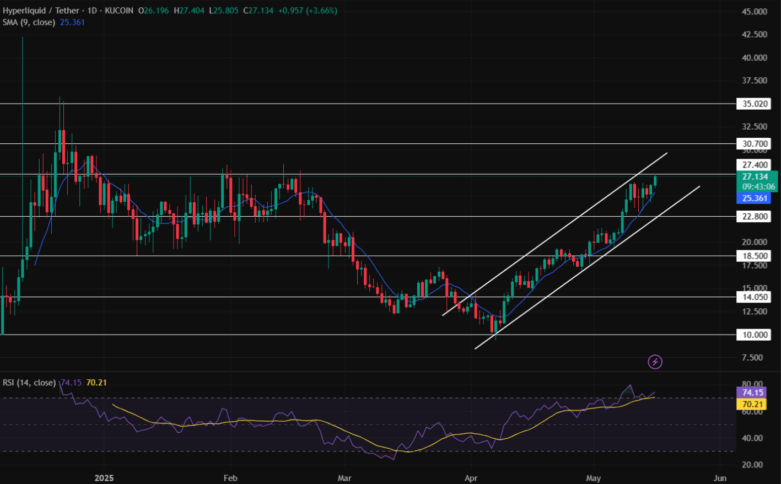
Task: Click the Hyperliquid / Tether symbol title
Action: pos(40,10)
